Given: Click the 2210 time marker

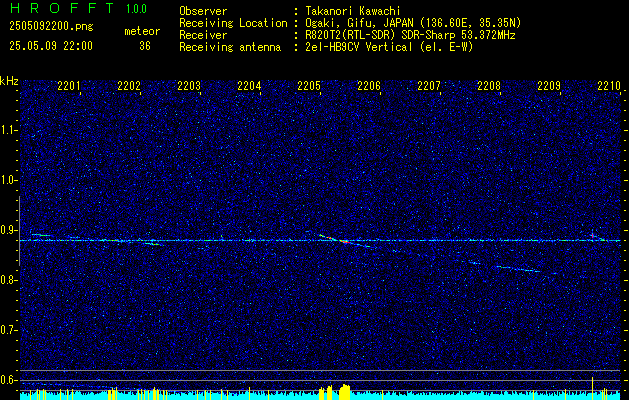Looking at the screenshot, I should click(x=609, y=85).
